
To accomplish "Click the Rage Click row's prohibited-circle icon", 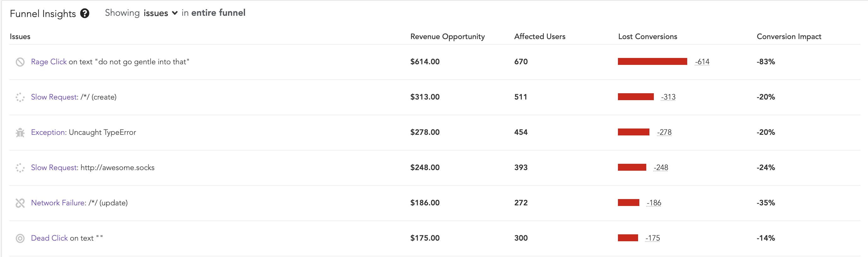I will 20,62.
